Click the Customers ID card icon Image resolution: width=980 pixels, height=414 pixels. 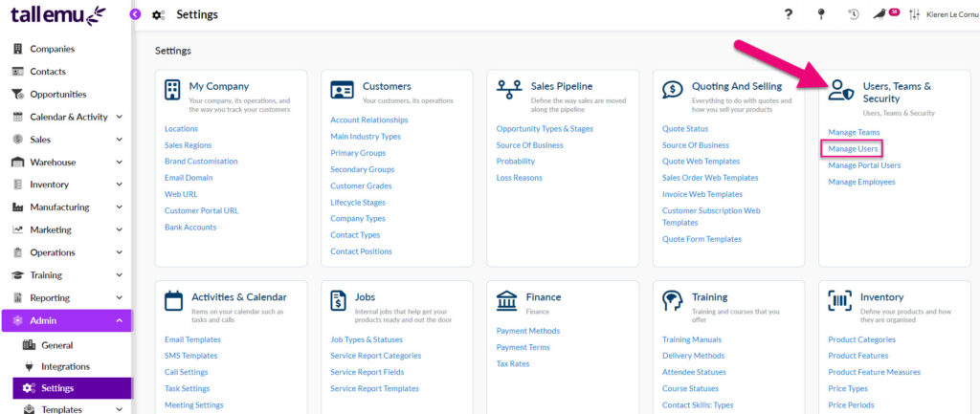pos(342,90)
